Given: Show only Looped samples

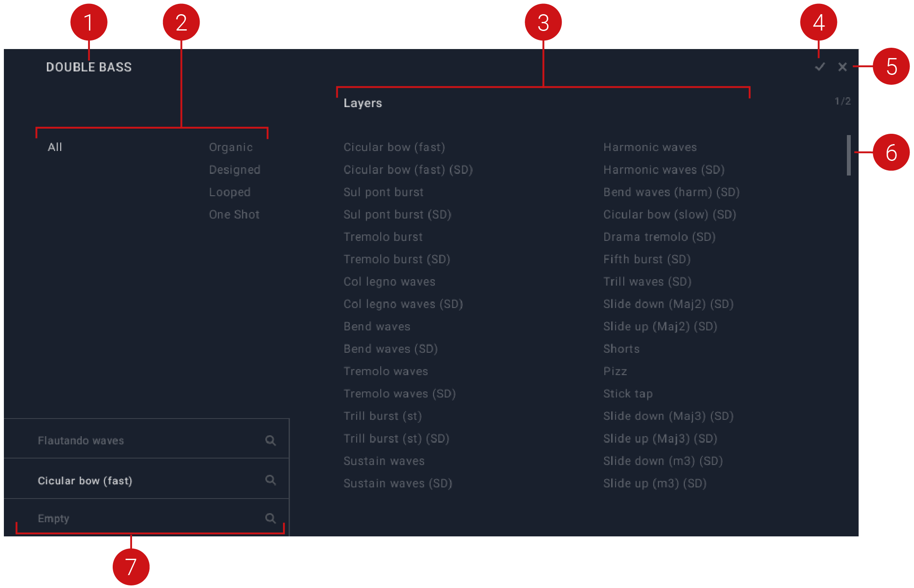Looking at the screenshot, I should (230, 192).
